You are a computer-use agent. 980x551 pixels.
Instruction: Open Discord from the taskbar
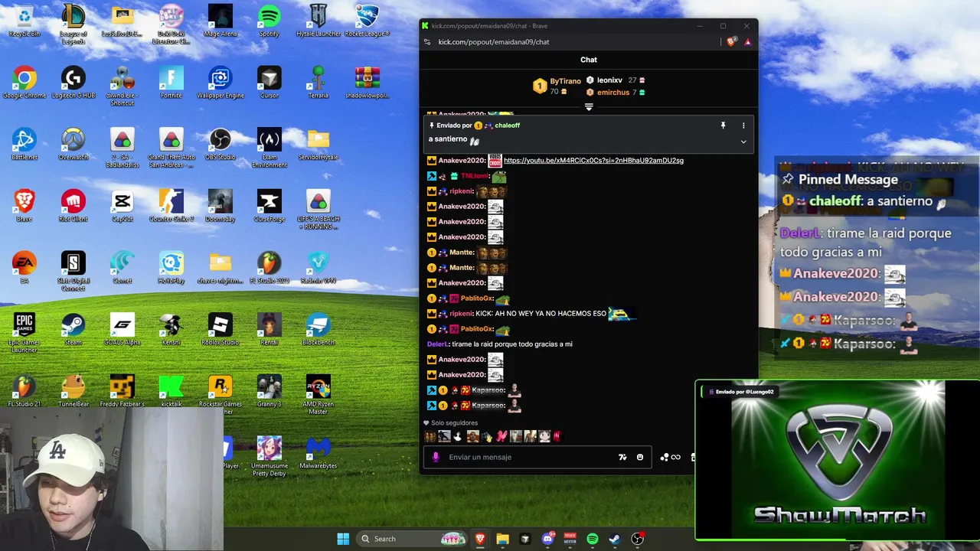547,539
